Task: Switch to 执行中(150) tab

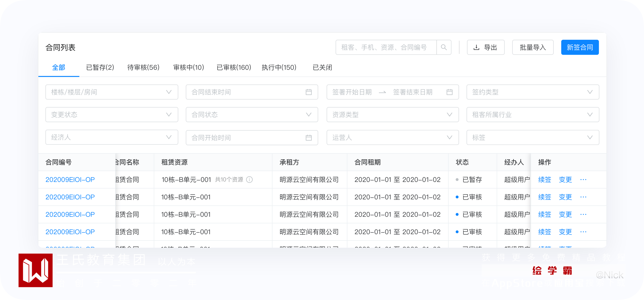Action: tap(279, 68)
